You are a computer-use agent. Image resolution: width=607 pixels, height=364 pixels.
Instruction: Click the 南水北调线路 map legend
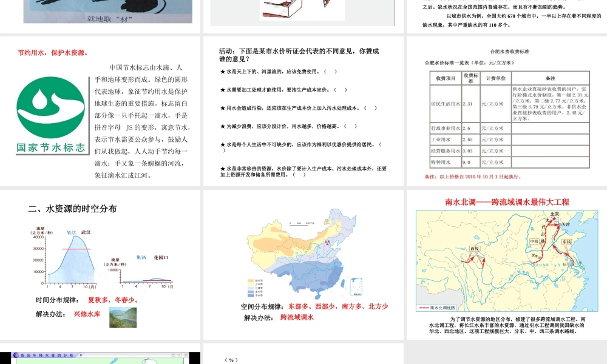tap(437, 308)
